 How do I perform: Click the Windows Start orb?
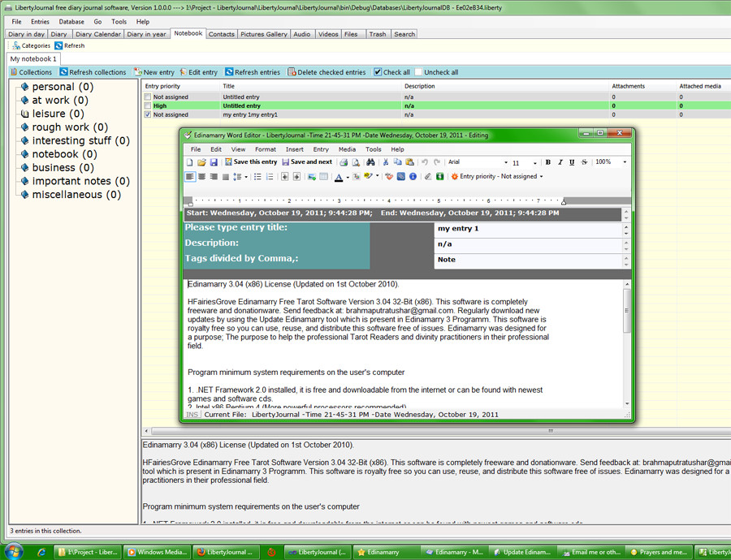[14, 552]
